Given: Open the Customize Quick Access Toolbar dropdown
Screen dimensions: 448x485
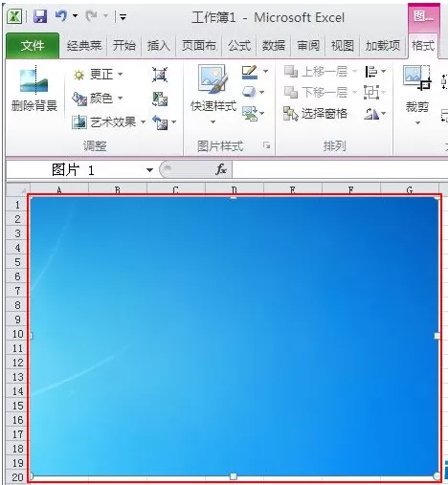Looking at the screenshot, I should [x=123, y=16].
